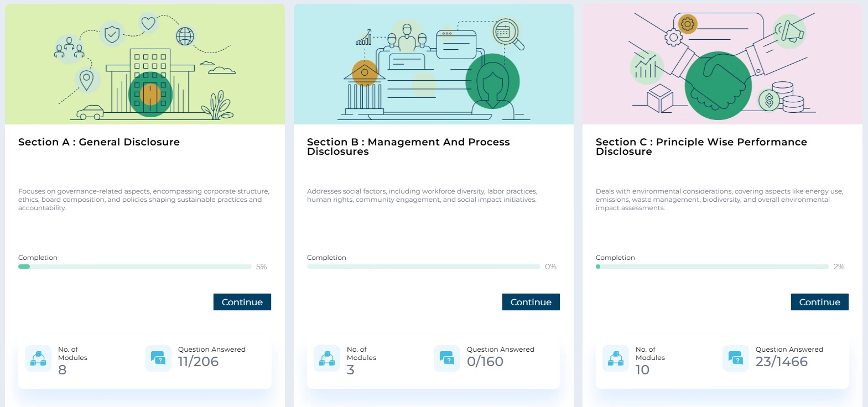Open Section A building illustration banner

coord(145,64)
